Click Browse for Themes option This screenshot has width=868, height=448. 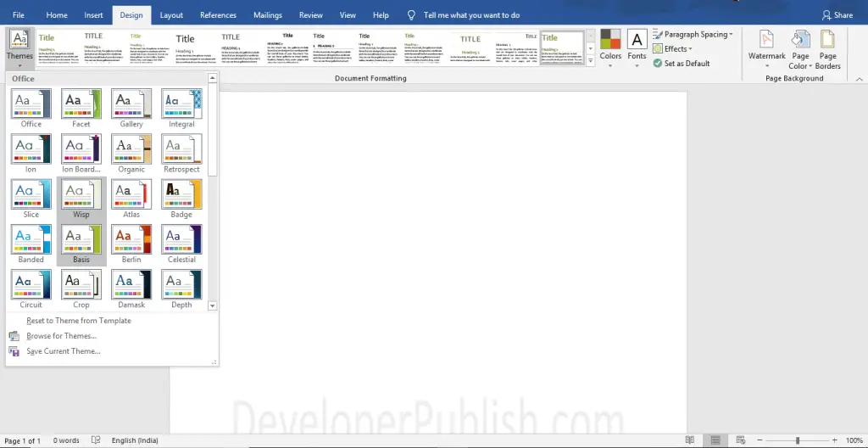click(x=61, y=335)
